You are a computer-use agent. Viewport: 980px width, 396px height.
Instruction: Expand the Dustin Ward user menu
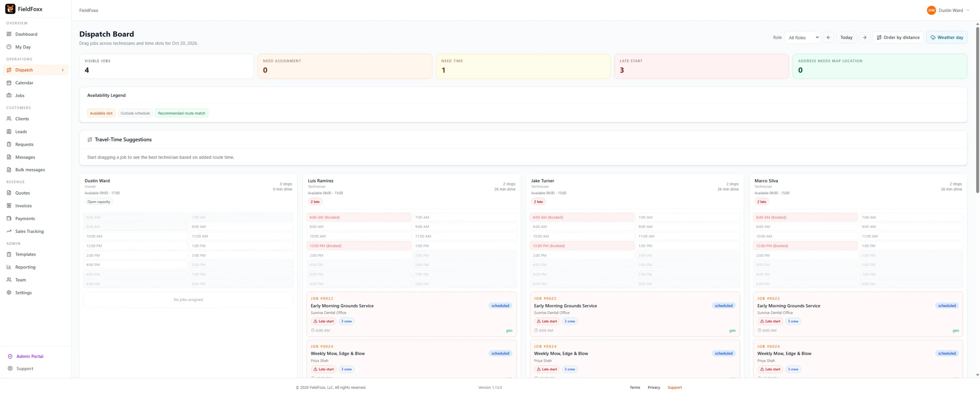(x=948, y=10)
